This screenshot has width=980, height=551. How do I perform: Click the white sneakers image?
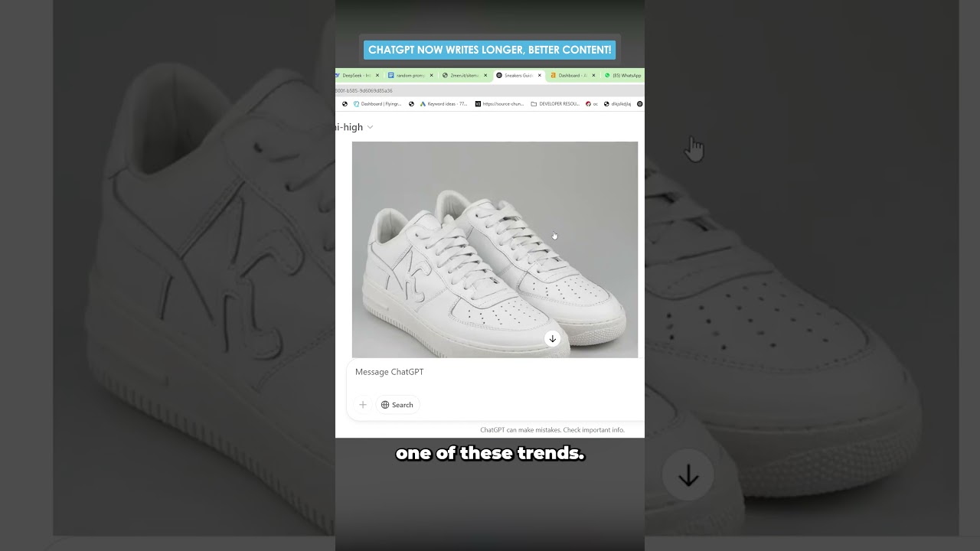tap(495, 249)
